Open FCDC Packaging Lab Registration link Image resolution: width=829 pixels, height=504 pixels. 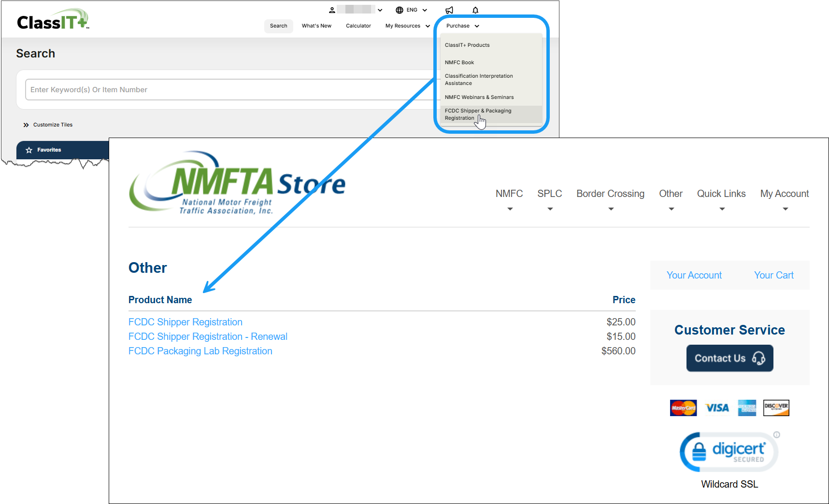(200, 351)
